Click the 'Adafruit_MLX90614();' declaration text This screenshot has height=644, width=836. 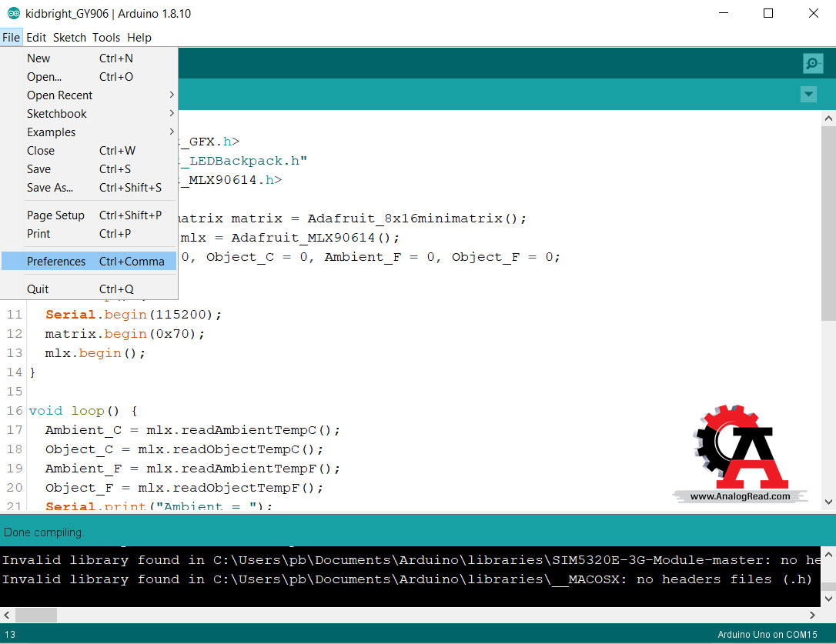[x=315, y=238]
